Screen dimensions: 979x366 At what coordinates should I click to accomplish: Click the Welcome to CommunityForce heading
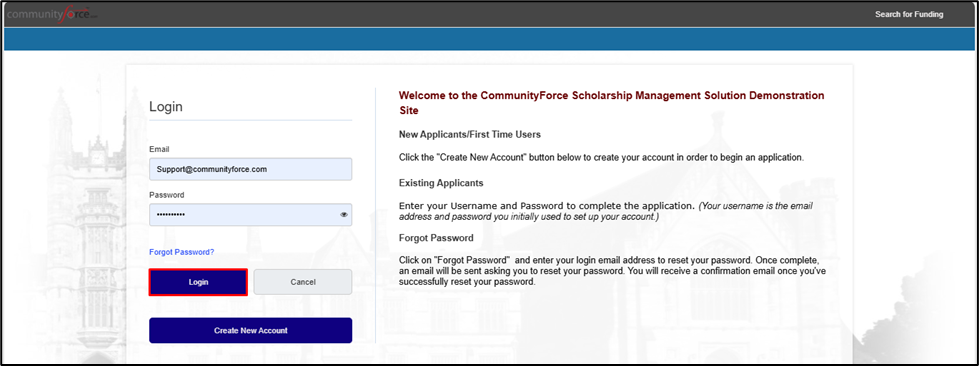pos(611,103)
